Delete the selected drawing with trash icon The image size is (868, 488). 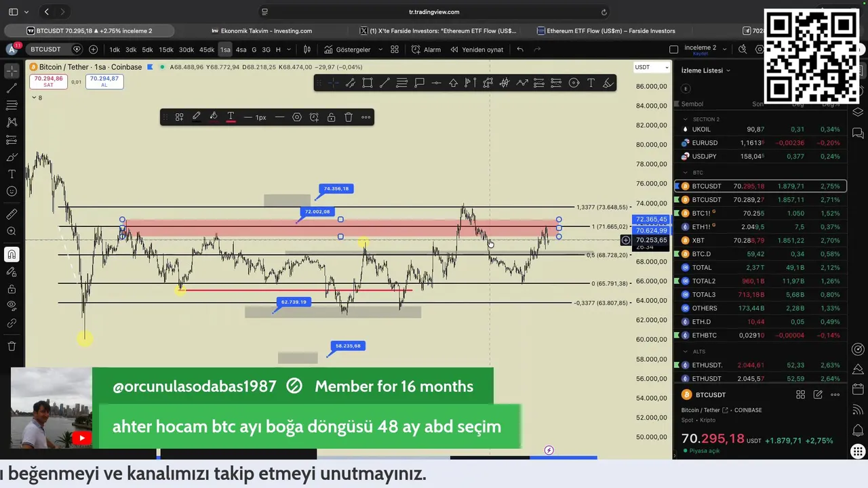coord(349,117)
